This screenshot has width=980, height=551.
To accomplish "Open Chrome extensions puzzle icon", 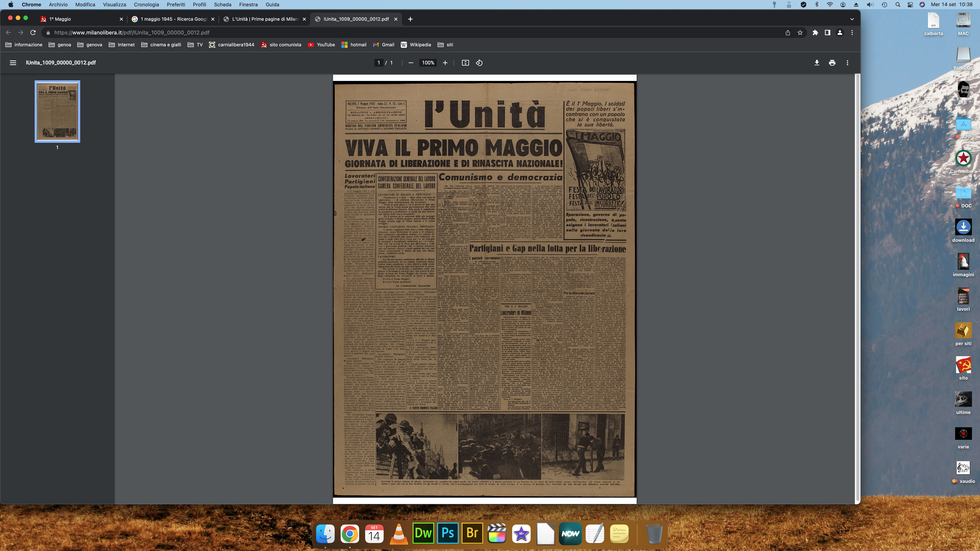I will (x=815, y=33).
